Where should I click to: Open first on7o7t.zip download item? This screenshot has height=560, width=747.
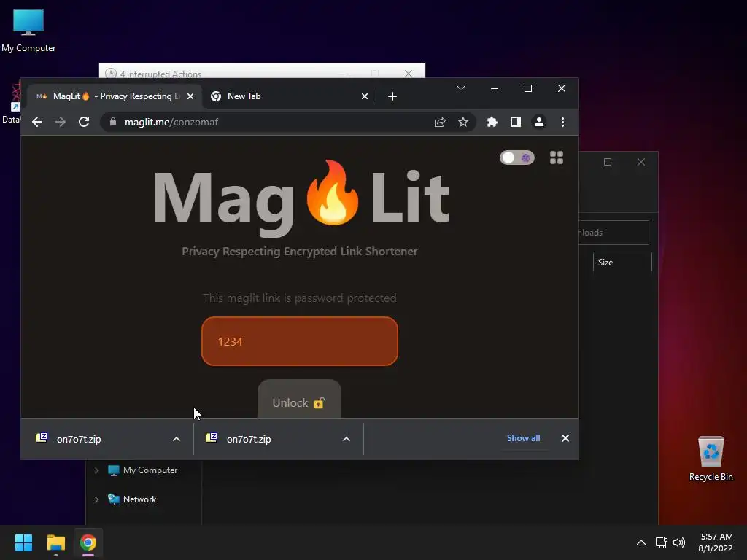click(79, 439)
